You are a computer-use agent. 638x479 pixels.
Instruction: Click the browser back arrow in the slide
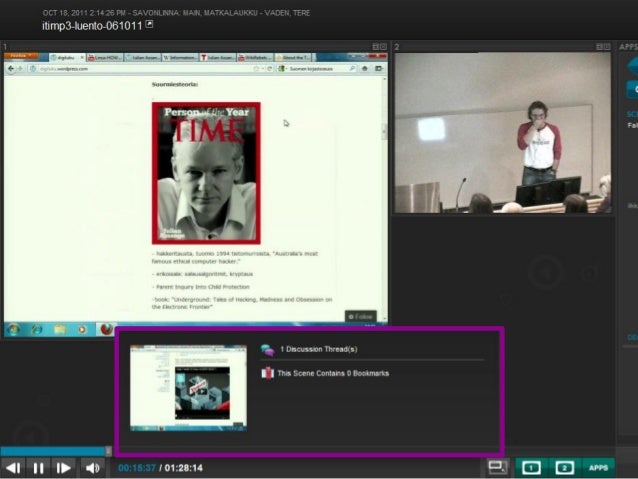pos(11,69)
